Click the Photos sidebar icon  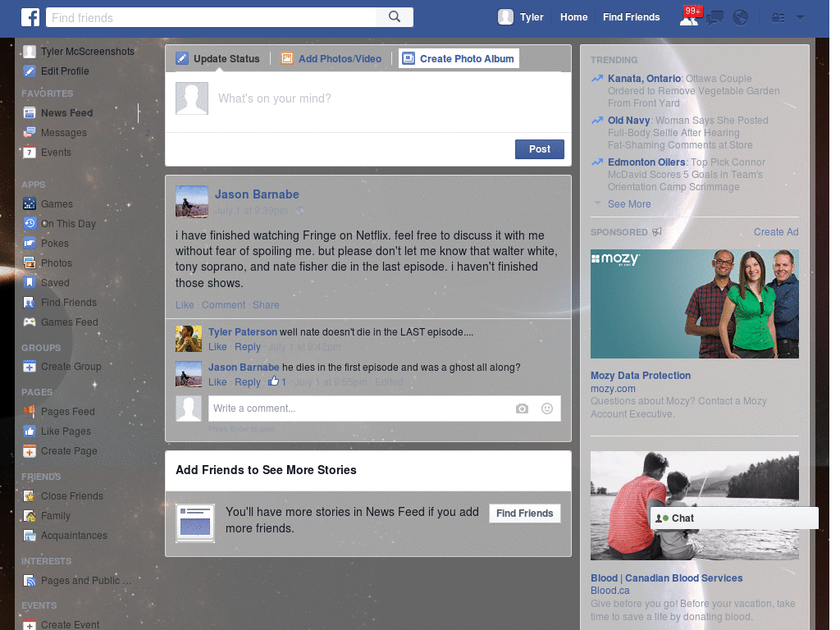(x=30, y=263)
